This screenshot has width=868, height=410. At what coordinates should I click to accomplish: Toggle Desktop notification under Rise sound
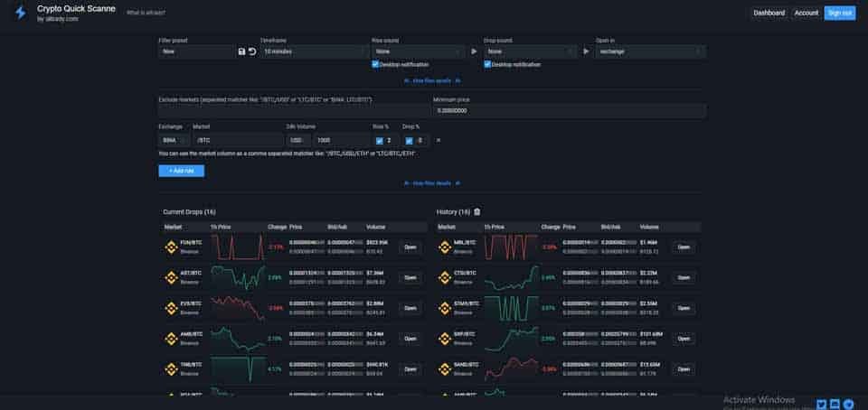[x=375, y=64]
